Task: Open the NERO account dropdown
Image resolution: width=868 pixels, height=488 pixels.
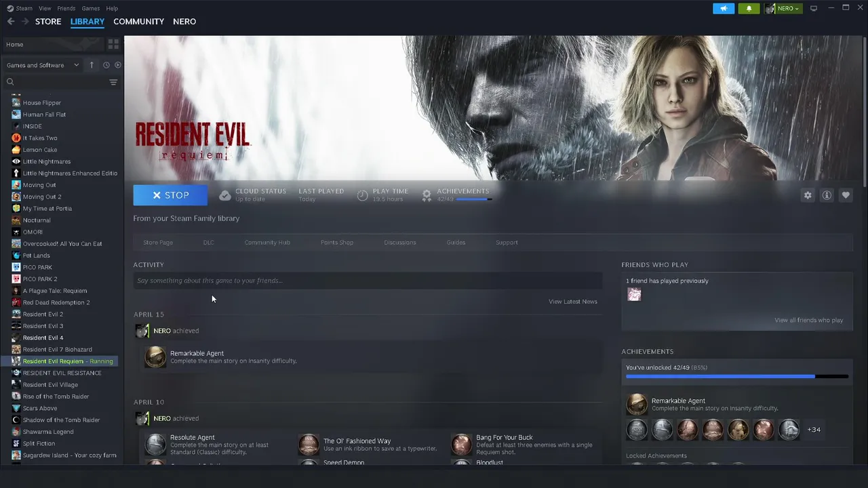Action: 783,8
